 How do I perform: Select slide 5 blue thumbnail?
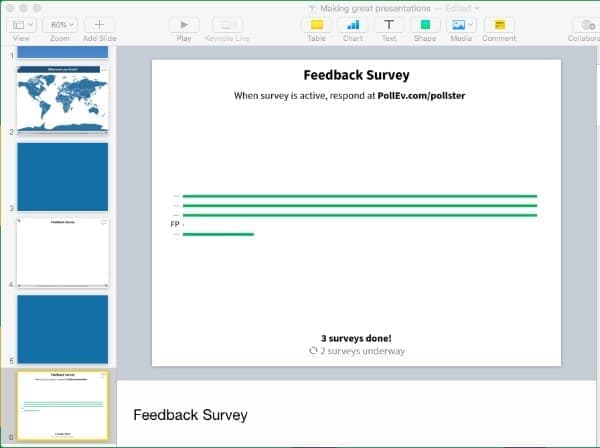(x=62, y=328)
